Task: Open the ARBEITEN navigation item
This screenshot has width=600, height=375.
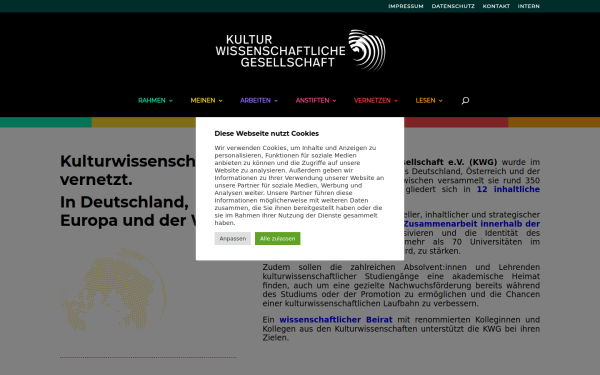Action: [255, 101]
